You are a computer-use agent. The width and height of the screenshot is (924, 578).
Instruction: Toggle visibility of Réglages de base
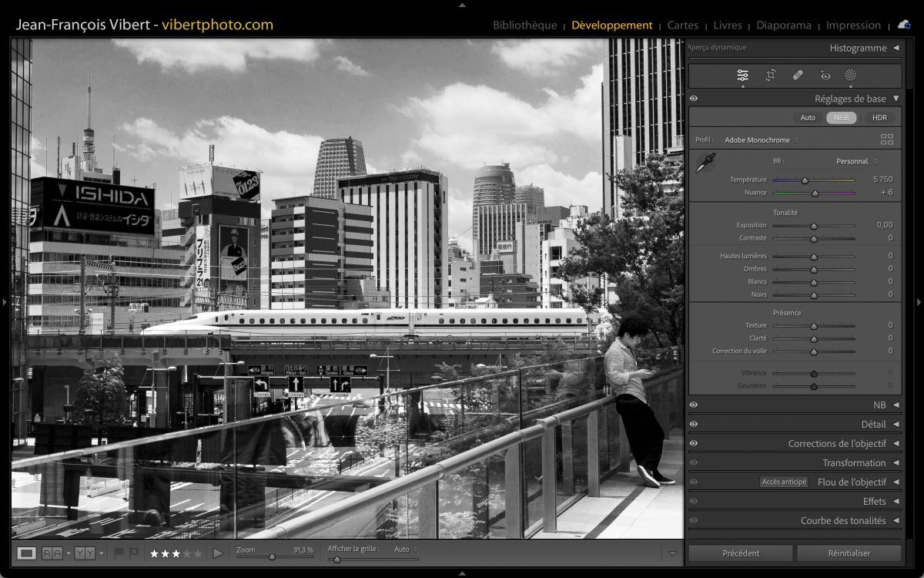click(694, 99)
